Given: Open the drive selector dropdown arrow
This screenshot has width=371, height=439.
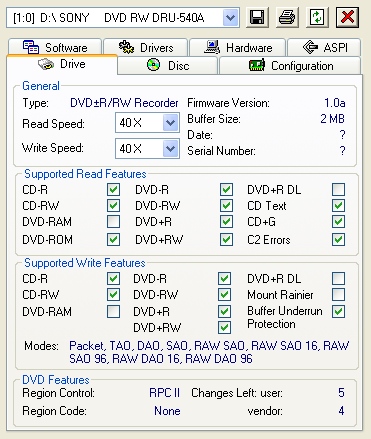Looking at the screenshot, I should tap(231, 18).
